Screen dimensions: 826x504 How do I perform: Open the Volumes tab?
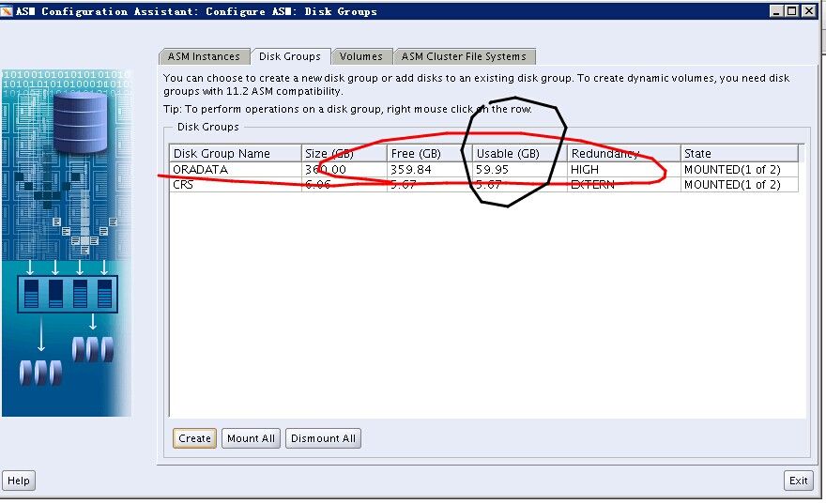pyautogui.click(x=360, y=56)
